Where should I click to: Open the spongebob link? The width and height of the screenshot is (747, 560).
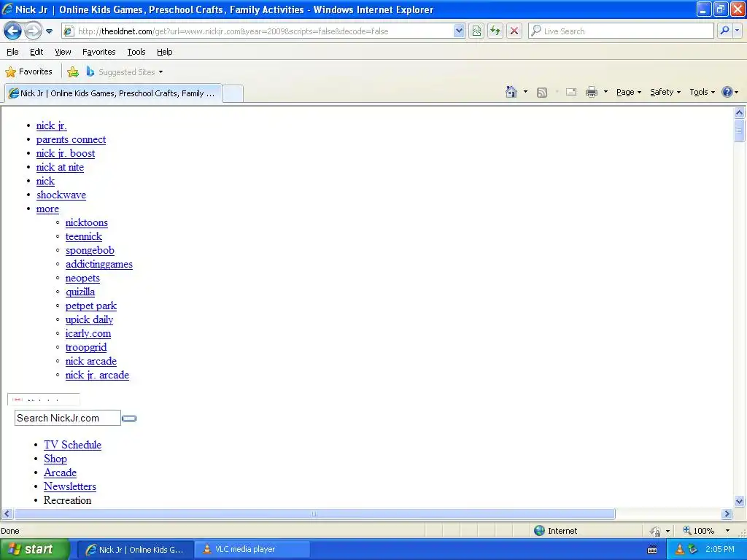click(90, 251)
